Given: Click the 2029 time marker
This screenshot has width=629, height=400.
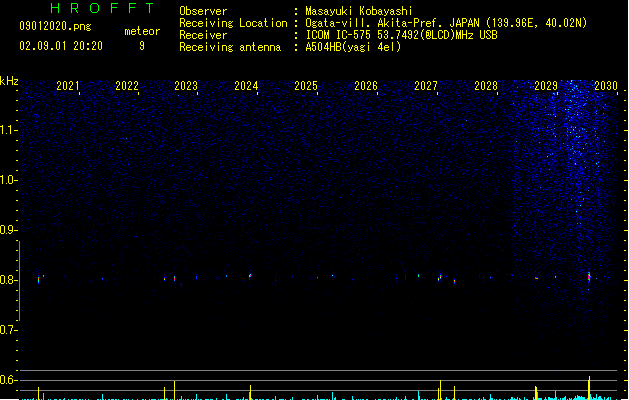Looking at the screenshot, I should [x=546, y=86].
